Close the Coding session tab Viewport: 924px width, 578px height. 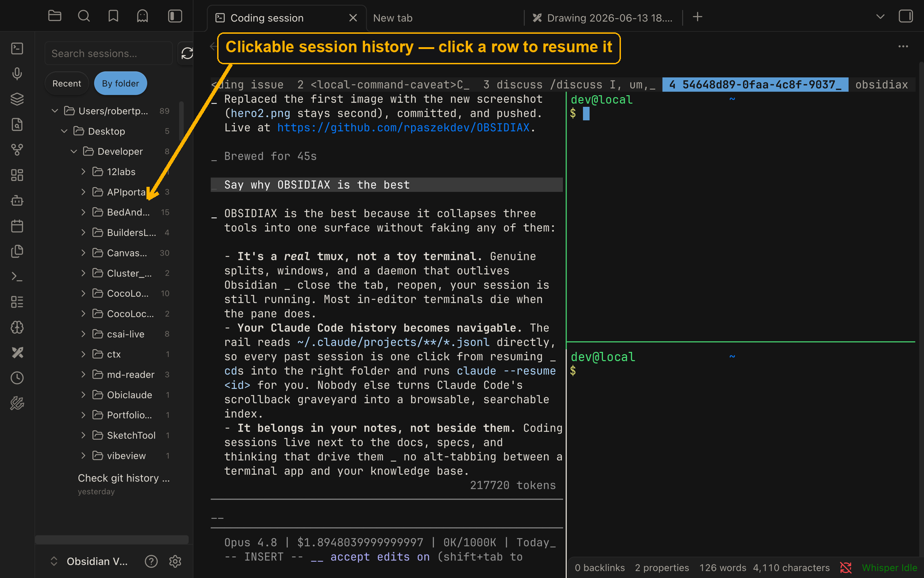point(353,18)
